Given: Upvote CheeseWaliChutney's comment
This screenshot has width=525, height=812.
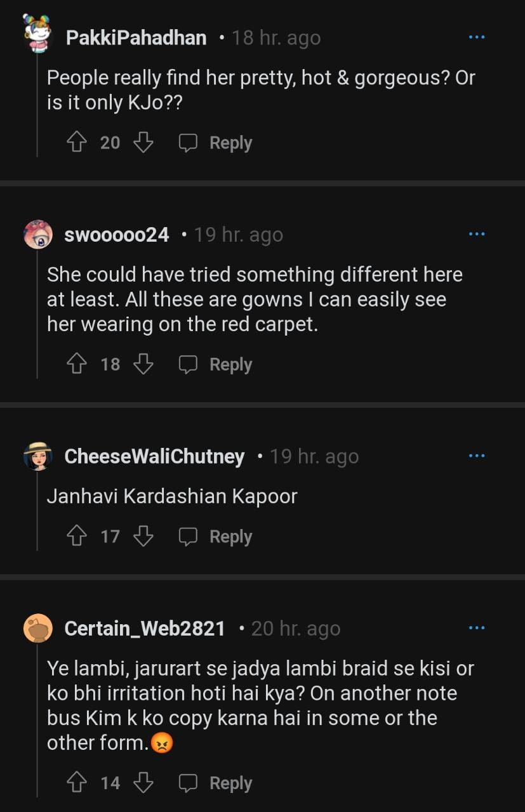Looking at the screenshot, I should 77,537.
